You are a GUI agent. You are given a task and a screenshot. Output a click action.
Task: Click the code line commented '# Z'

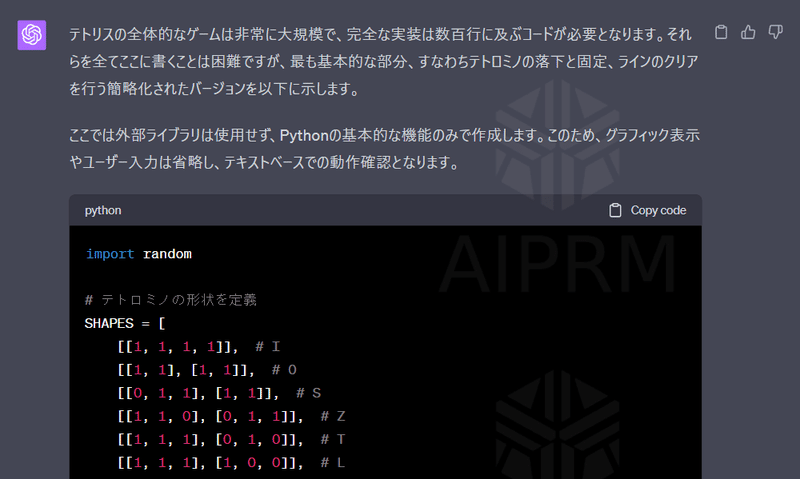click(232, 416)
